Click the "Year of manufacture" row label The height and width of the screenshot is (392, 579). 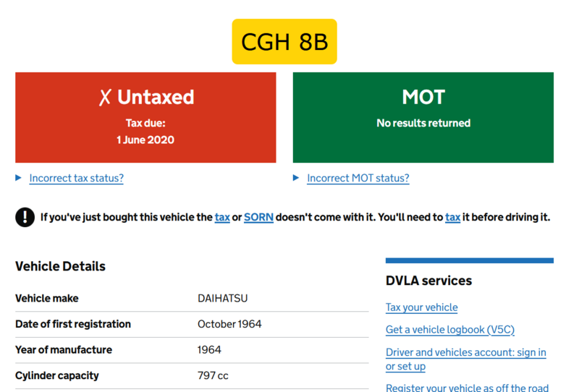(x=64, y=350)
